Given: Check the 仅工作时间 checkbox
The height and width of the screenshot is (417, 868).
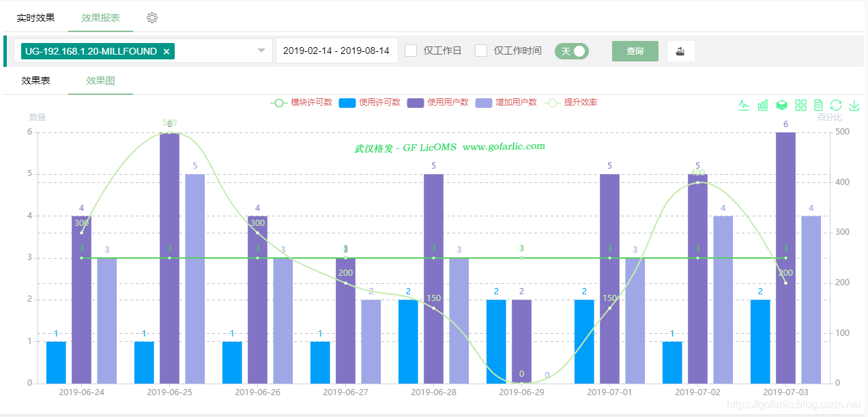Looking at the screenshot, I should coord(481,51).
